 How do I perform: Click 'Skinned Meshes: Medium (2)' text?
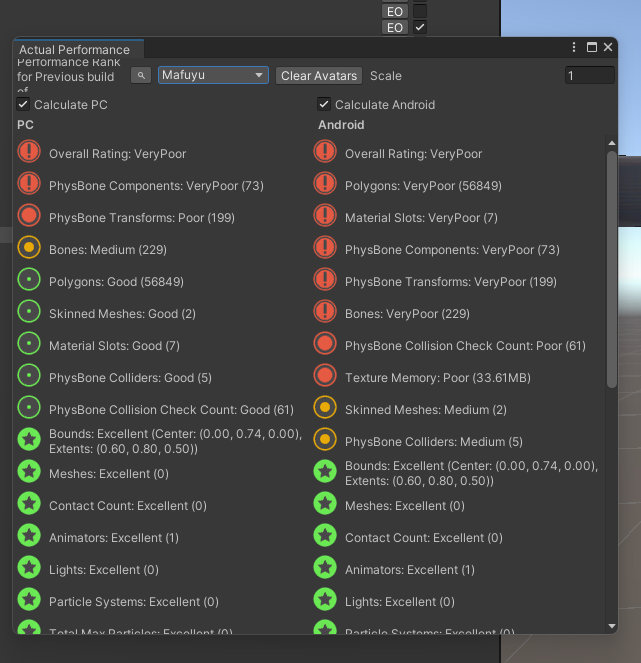426,410
